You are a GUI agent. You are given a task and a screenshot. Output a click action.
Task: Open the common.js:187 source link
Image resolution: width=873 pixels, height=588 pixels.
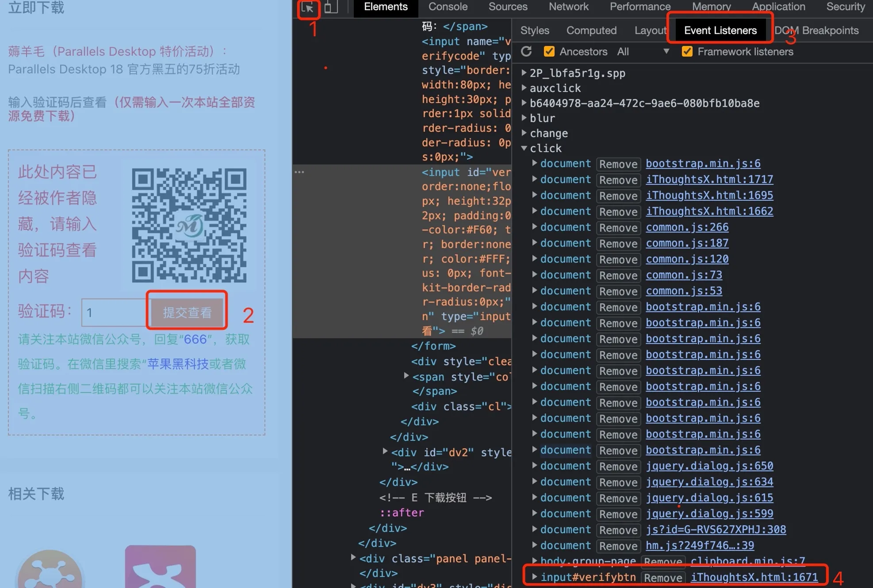[687, 243]
